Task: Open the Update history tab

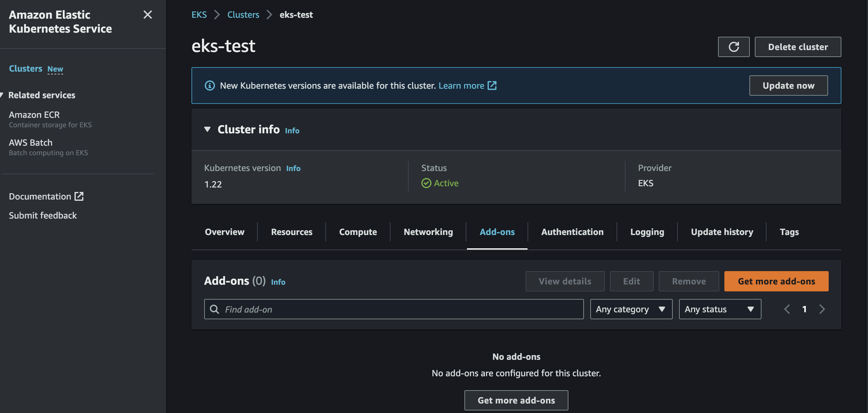Action: click(722, 232)
